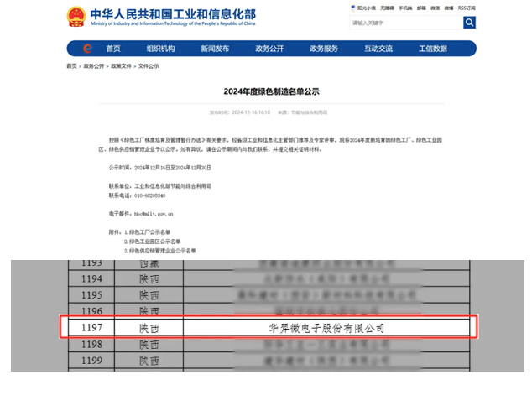Click company name 华羿微电子股份有限公司
Screen dimensions: 532x395
326,328
